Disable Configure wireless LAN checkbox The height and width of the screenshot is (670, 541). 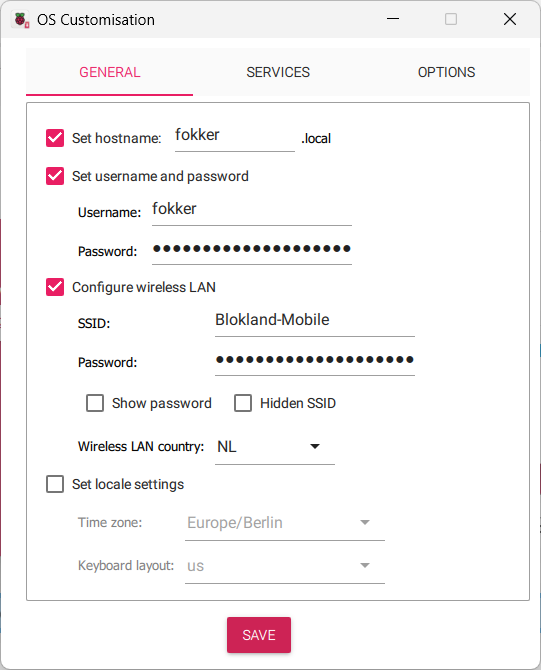(x=55, y=287)
